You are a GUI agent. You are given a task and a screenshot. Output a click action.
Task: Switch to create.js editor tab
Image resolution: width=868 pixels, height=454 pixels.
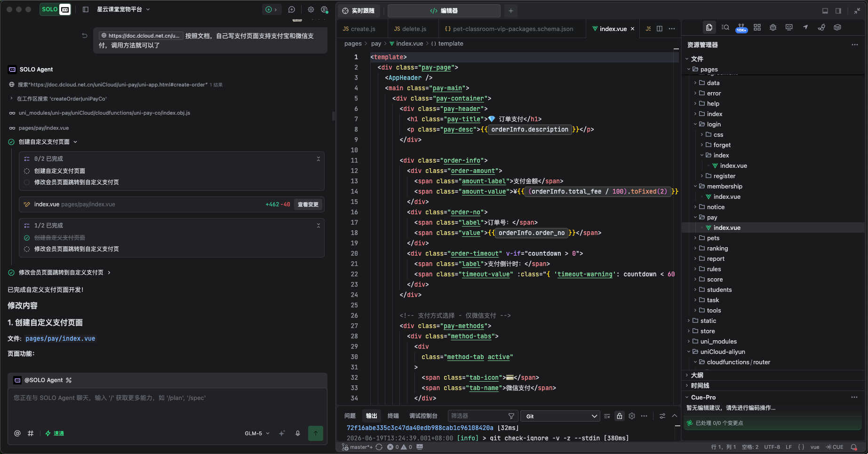click(x=359, y=29)
